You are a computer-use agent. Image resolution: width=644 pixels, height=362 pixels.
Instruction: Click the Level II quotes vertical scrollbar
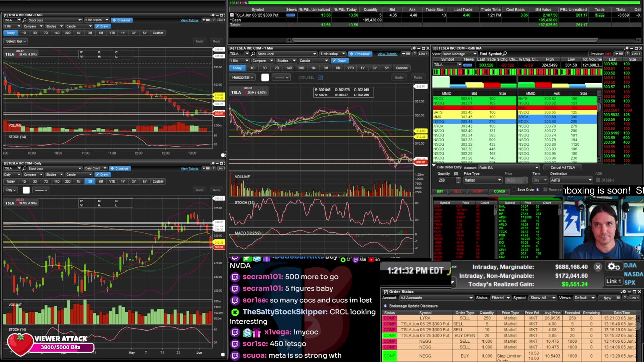(599, 128)
